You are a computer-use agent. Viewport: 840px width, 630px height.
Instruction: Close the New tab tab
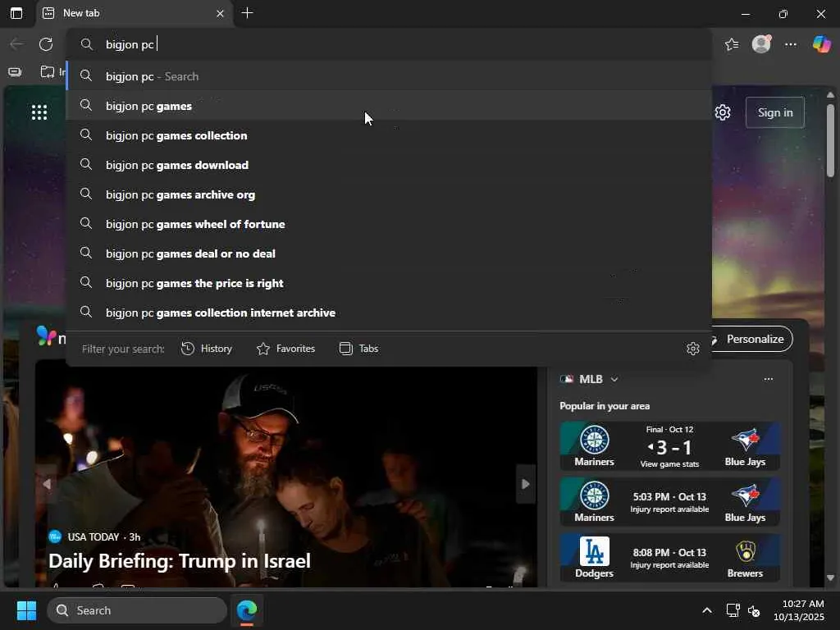(x=220, y=13)
